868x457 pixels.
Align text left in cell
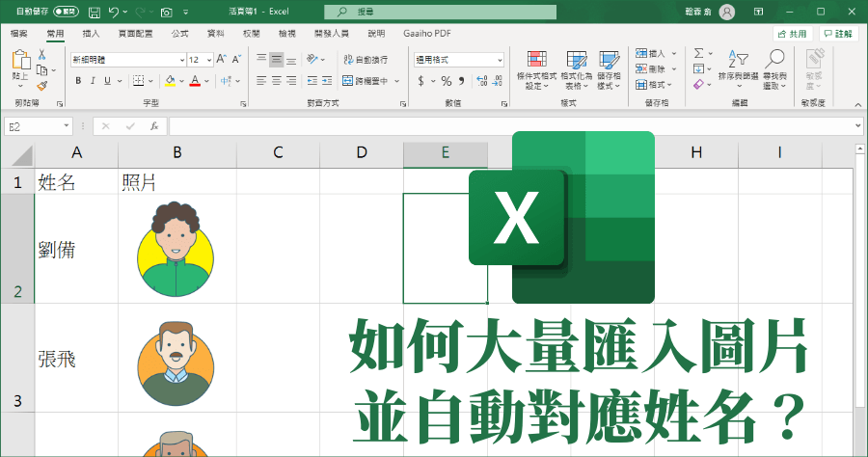coord(261,81)
